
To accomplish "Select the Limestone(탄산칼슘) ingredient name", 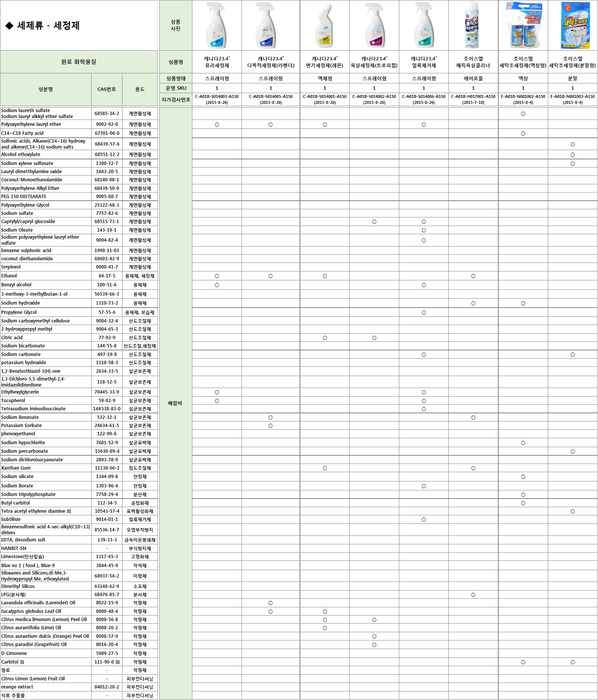I will pyautogui.click(x=22, y=557).
